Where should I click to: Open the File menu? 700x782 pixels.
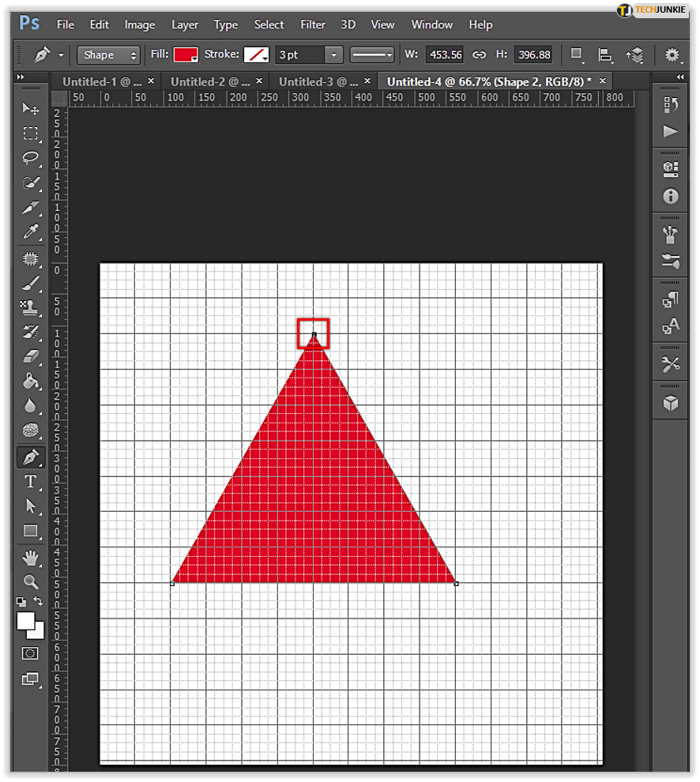(x=66, y=24)
